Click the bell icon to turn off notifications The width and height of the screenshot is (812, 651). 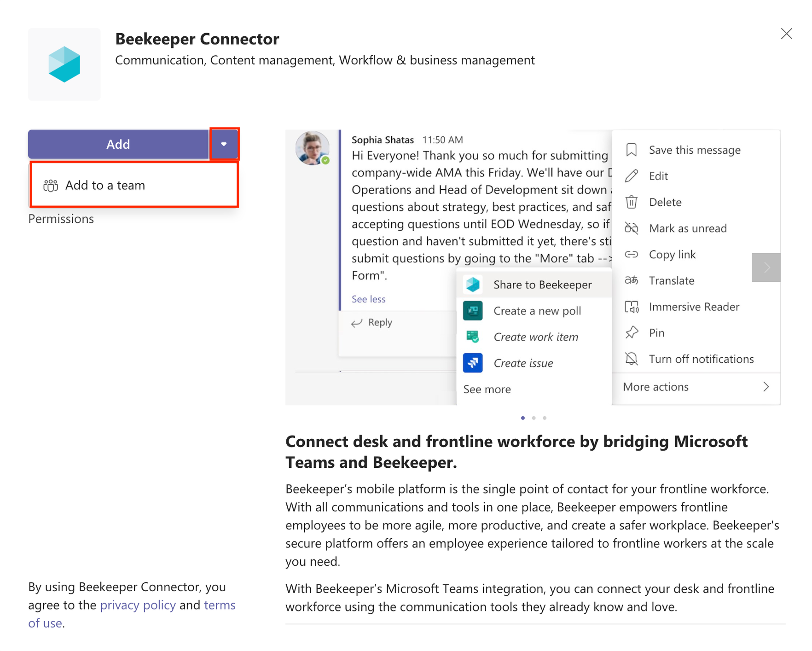click(631, 359)
